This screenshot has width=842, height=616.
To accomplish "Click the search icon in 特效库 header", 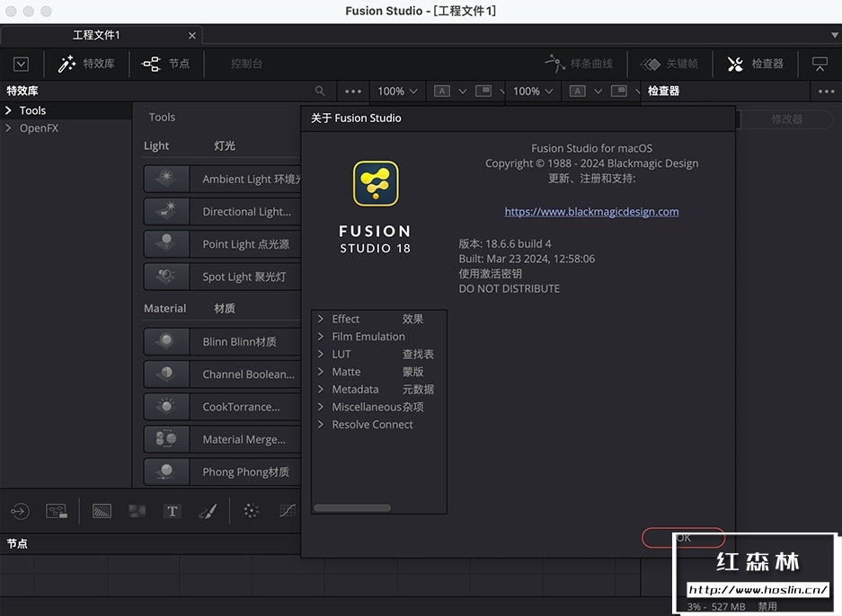I will 320,92.
